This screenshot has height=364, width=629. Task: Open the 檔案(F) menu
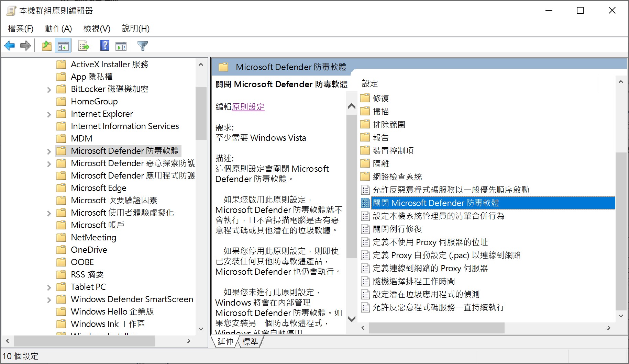click(21, 29)
